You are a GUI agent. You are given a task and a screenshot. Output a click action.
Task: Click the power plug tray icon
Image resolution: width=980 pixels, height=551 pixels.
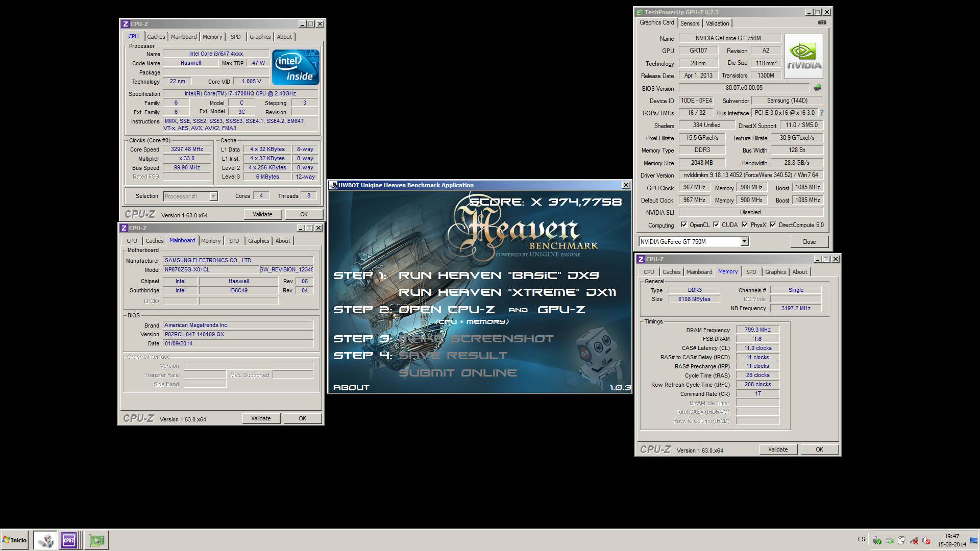(x=901, y=540)
